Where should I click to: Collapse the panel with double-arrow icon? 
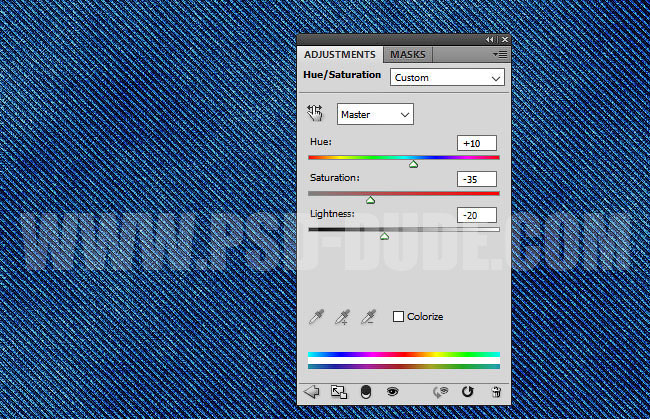coord(490,39)
